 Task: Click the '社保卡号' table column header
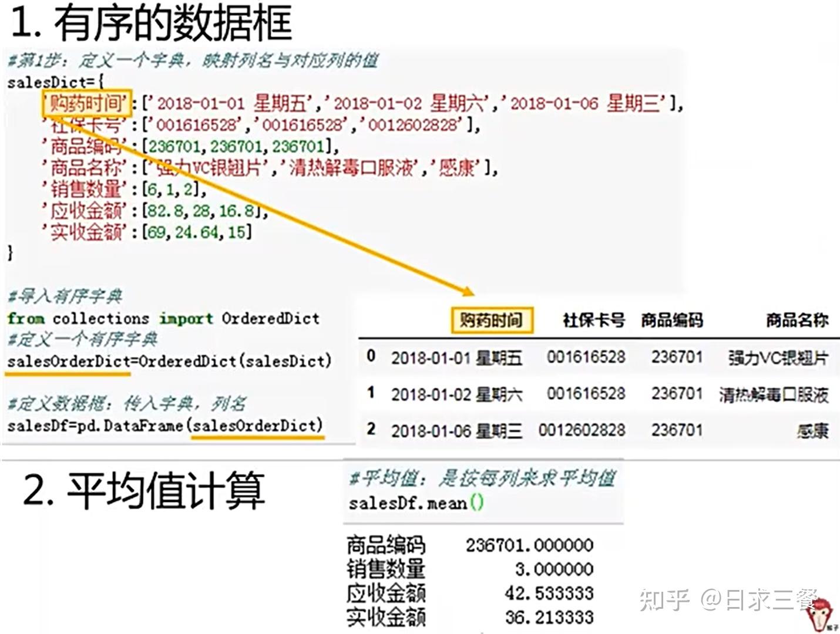pyautogui.click(x=593, y=320)
